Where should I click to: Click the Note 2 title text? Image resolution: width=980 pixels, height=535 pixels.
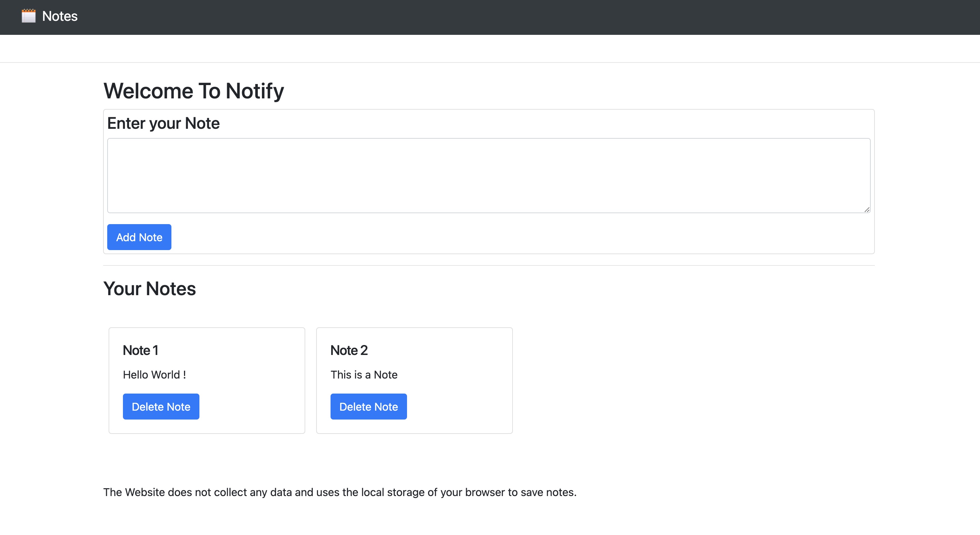tap(349, 350)
